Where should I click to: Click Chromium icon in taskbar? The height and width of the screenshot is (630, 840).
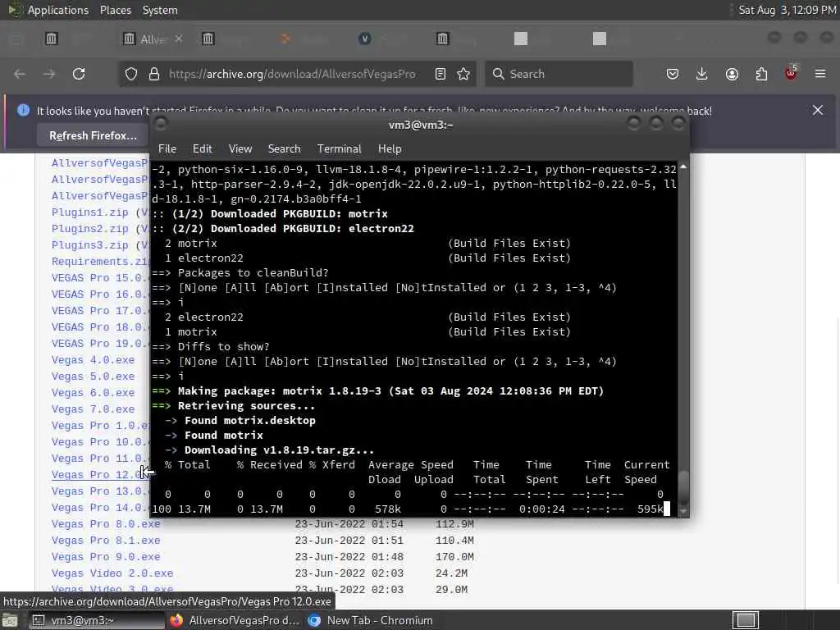314,620
